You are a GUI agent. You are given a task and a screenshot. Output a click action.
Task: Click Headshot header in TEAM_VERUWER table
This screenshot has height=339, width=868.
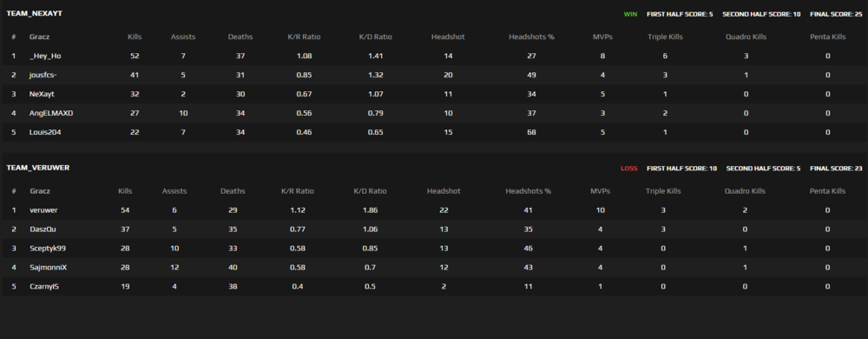pos(444,191)
